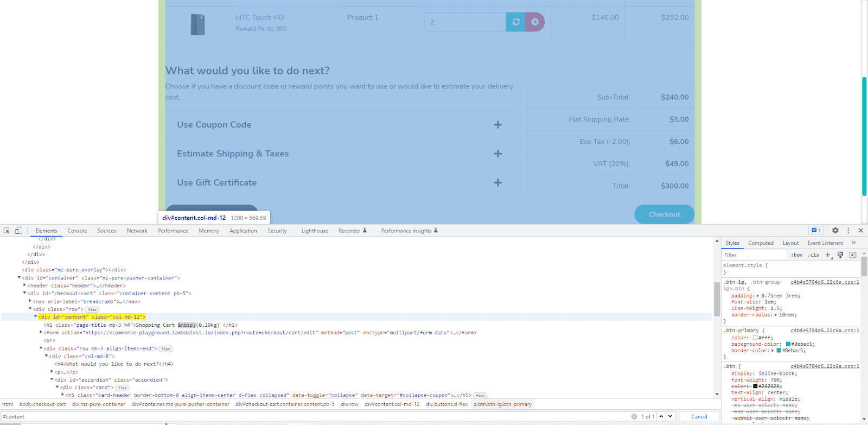Open the background-color #0ebac5 swatch
Image resolution: width=868 pixels, height=425 pixels.
point(788,344)
